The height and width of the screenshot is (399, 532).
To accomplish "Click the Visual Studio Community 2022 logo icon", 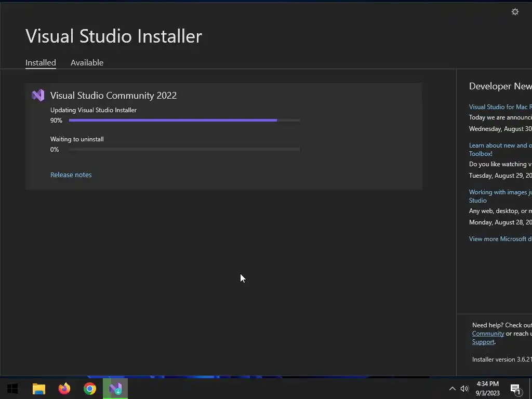I will [38, 96].
